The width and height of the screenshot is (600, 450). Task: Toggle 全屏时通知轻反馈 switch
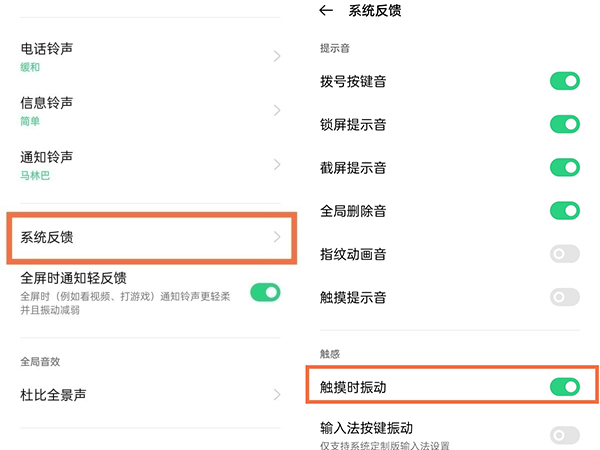tap(265, 292)
